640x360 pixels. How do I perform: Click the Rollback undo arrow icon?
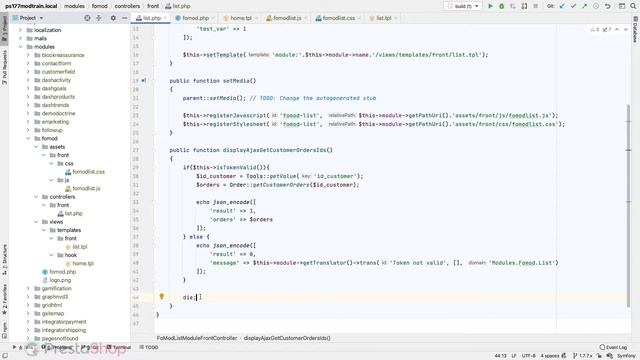pyautogui.click(x=607, y=6)
